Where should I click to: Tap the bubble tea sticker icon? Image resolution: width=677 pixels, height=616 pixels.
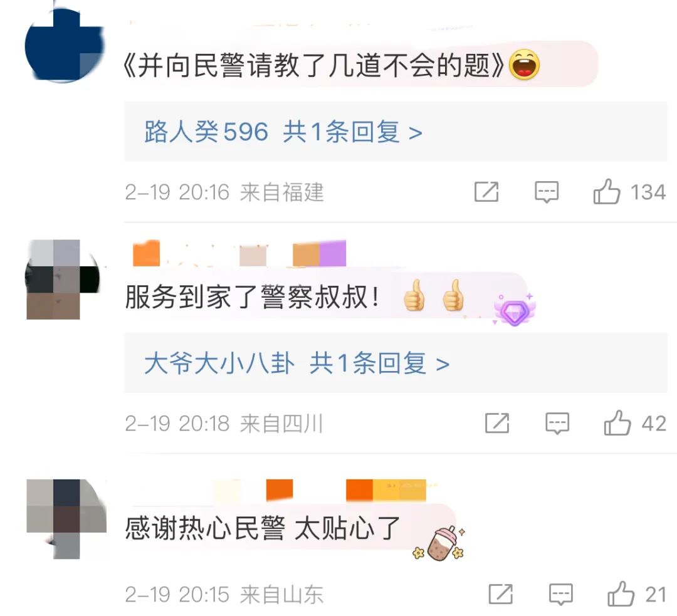pos(439,543)
